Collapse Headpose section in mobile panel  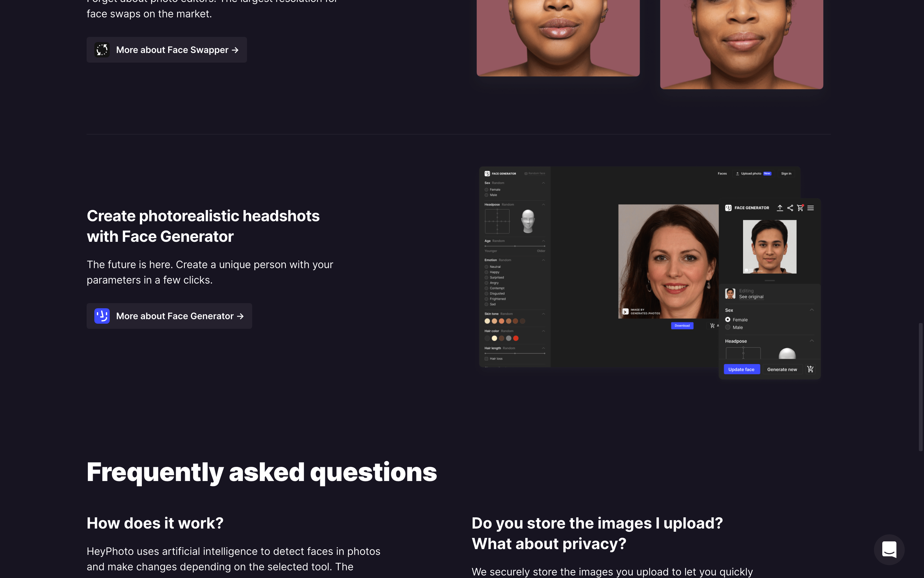click(812, 341)
